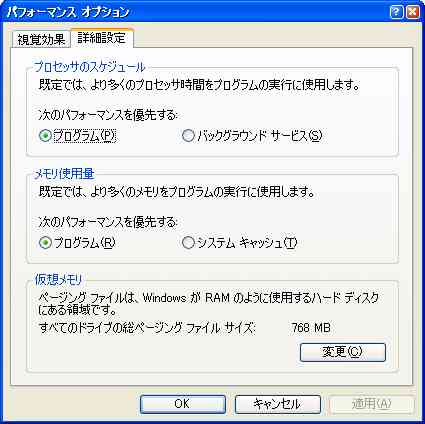Screen dimensions: 425x424
Task: Select プログラム(R) under メモリ使用量
Action: pyautogui.click(x=77, y=243)
